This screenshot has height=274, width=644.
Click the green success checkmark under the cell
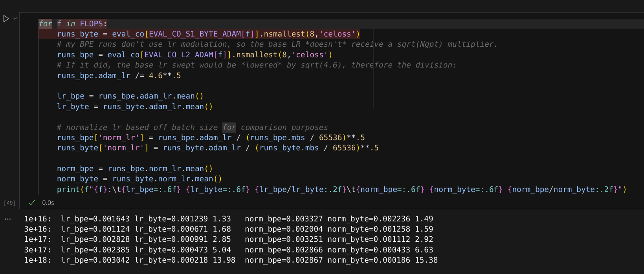click(x=32, y=203)
